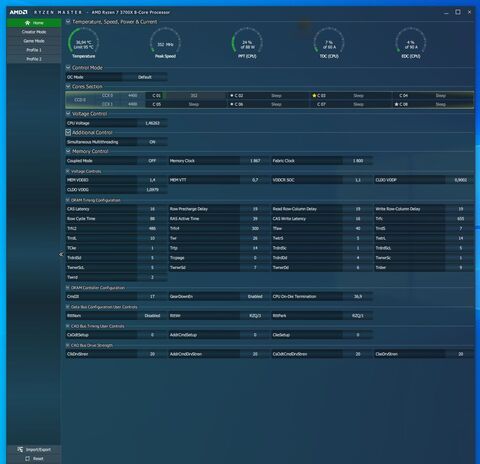480x464 pixels.
Task: Click the Home icon in the sidebar
Action: 27,23
